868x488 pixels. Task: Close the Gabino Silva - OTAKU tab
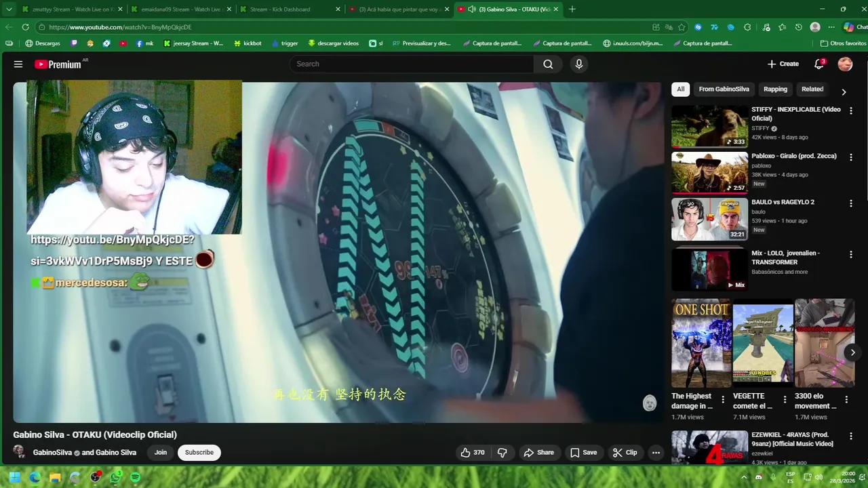tap(556, 9)
